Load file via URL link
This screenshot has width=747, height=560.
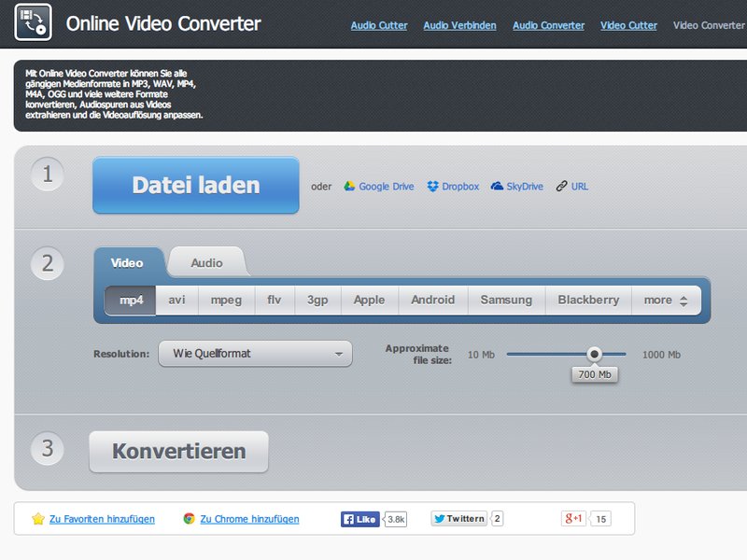click(579, 187)
